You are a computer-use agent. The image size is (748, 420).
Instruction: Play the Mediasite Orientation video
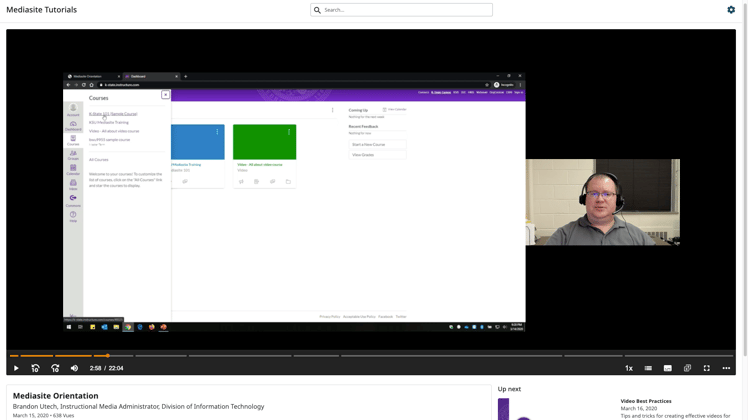pos(16,368)
